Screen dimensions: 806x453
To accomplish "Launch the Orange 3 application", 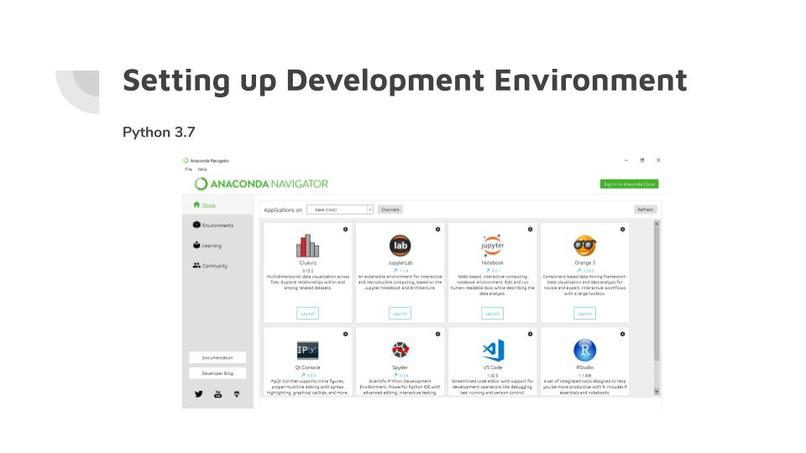I will click(x=585, y=314).
